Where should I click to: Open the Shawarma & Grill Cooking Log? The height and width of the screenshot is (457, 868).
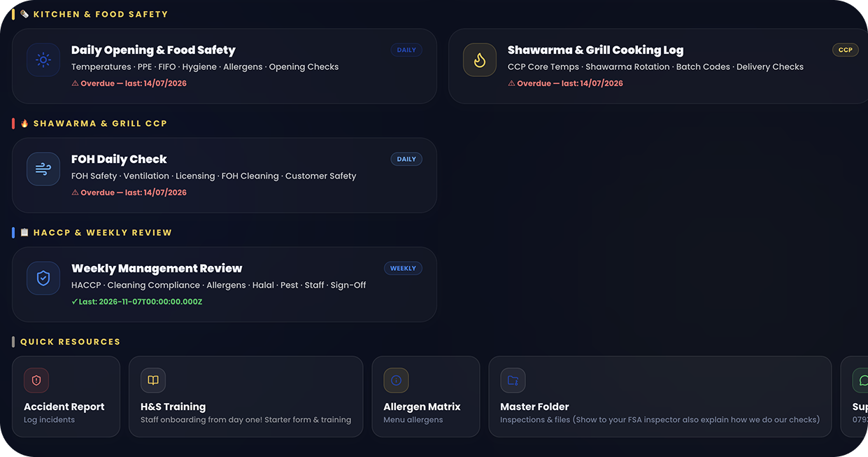[x=595, y=50]
